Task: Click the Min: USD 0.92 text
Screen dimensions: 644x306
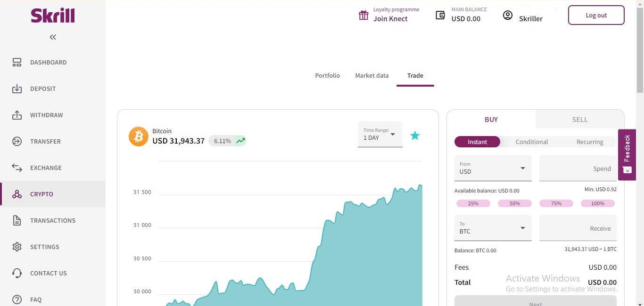Action: pos(600,189)
